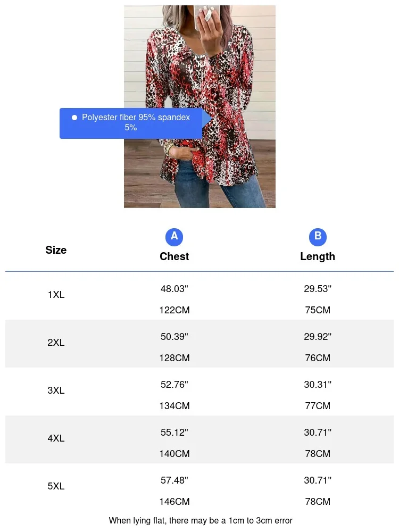The image size is (399, 532).
Task: Click the 29.53" length measurement
Action: click(318, 289)
